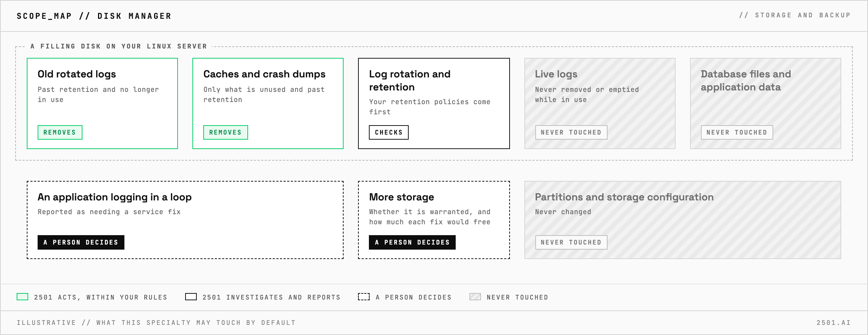Click the CHECKS badge in Log rotation card
Screen dimensions: 868x335
[389, 132]
